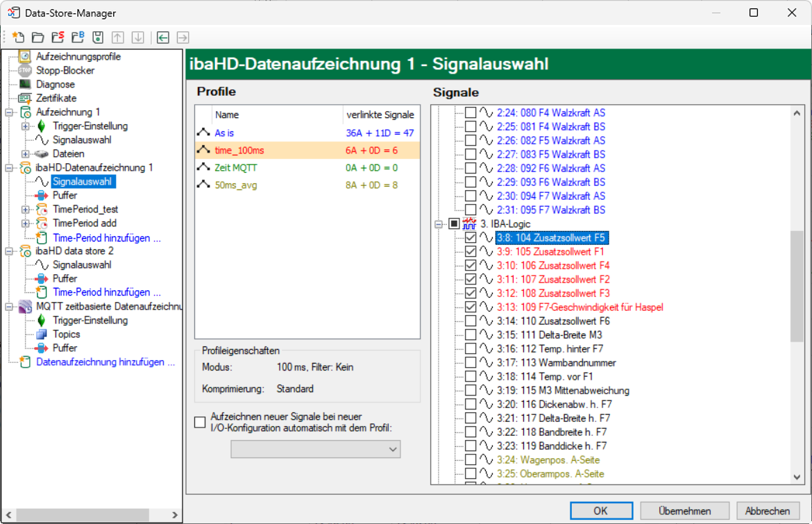Click the open folder toolbar icon
Viewport: 812px width, 524px height.
point(38,37)
